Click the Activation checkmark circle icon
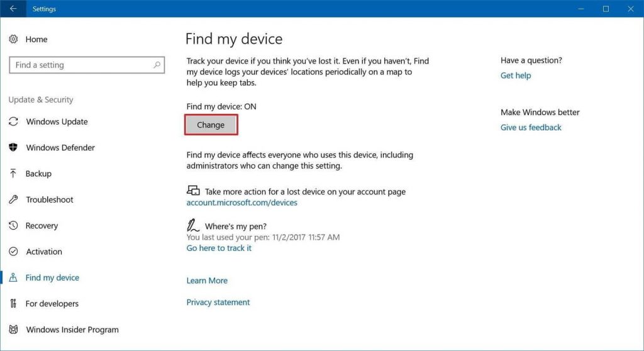This screenshot has height=351, width=644. coord(14,252)
